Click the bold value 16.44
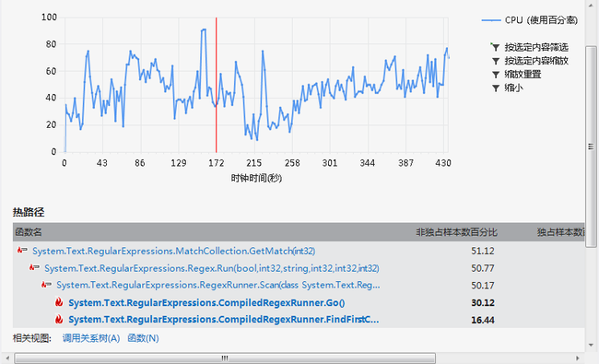 click(483, 320)
